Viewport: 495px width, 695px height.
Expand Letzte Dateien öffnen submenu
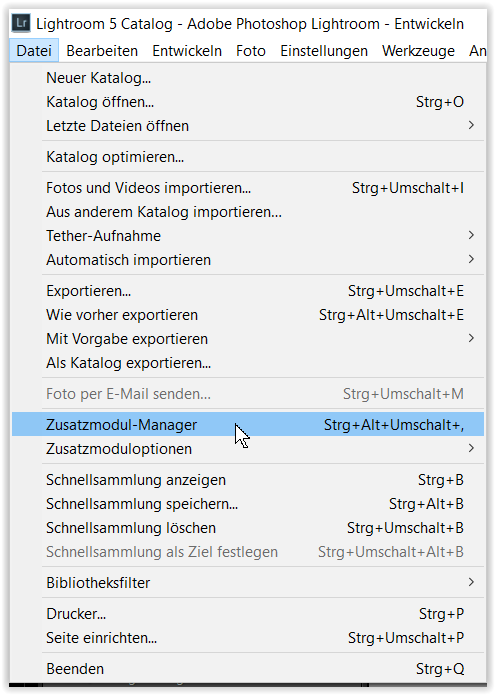[248, 126]
